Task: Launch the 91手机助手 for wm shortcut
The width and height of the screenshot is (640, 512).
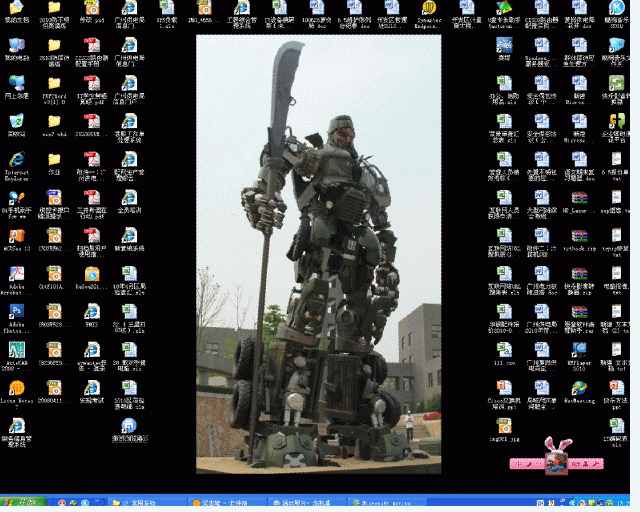Action: [17, 204]
